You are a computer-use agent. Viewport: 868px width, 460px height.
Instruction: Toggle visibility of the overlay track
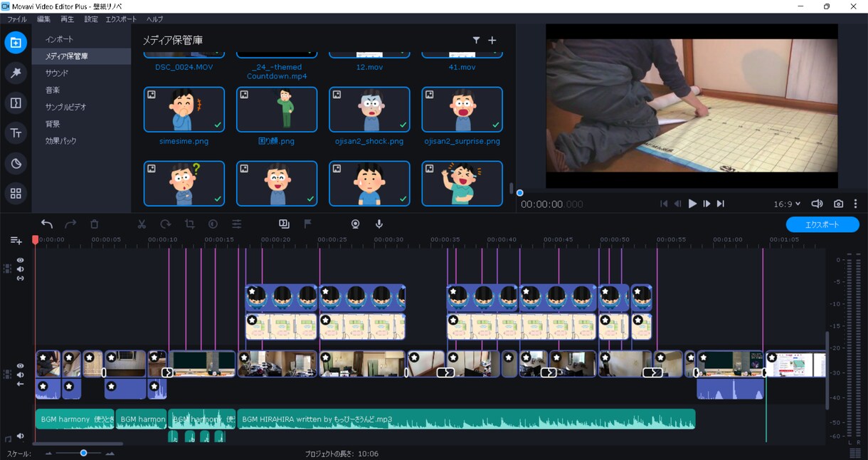pos(20,261)
